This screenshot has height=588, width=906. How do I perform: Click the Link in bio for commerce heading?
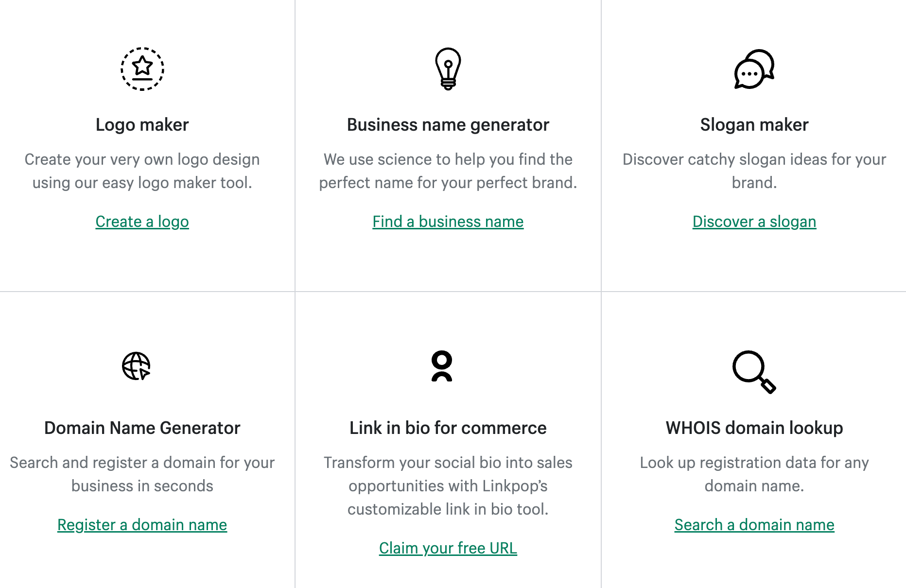[x=447, y=428]
